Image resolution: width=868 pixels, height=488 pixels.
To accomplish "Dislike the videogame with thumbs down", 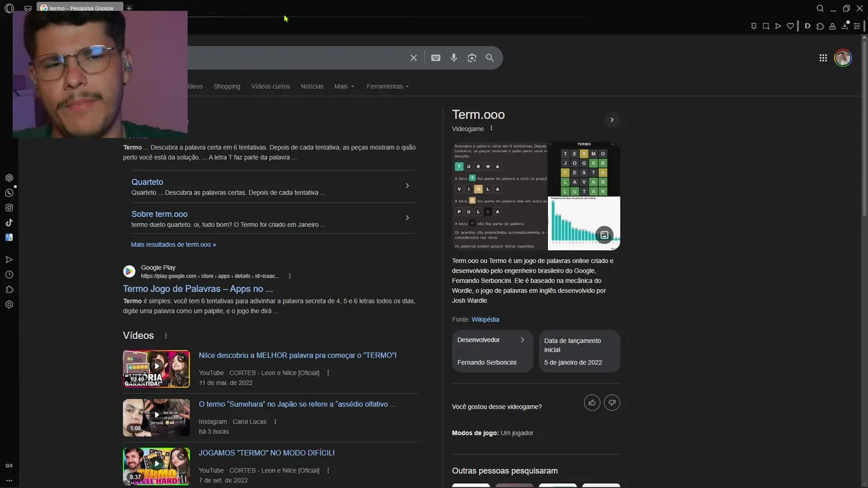I will tap(612, 403).
